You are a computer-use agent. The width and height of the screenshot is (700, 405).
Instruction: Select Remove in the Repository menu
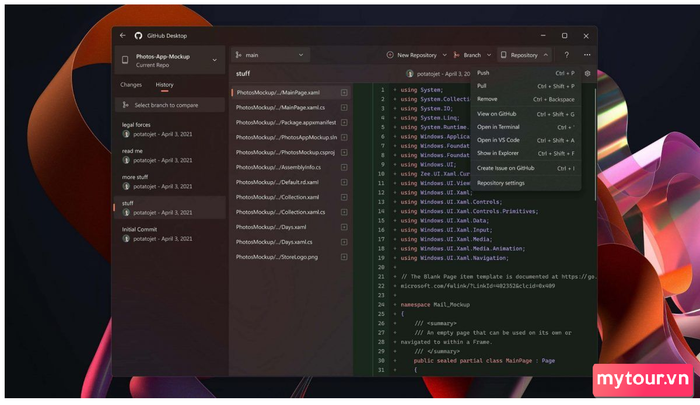pyautogui.click(x=525, y=99)
